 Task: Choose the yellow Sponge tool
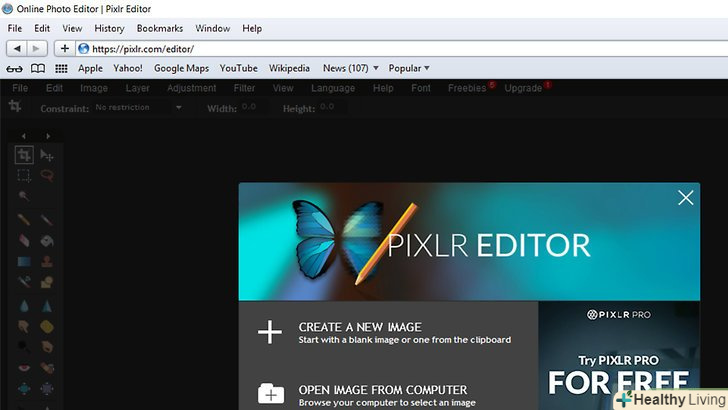(x=46, y=326)
